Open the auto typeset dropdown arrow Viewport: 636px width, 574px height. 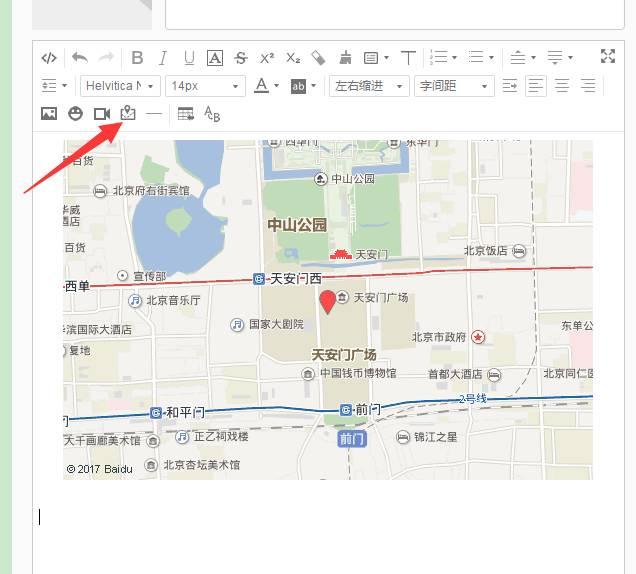click(386, 58)
